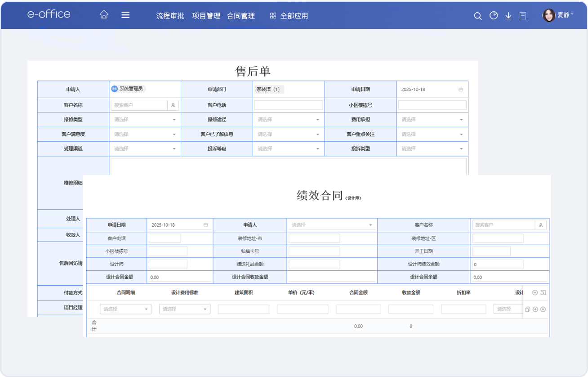This screenshot has width=588, height=377.
Task: Open the hamburger menu in header
Action: click(x=125, y=15)
